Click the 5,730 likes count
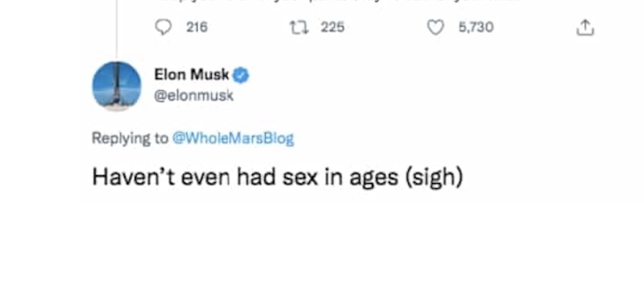This screenshot has height=281, width=644. pos(476,28)
